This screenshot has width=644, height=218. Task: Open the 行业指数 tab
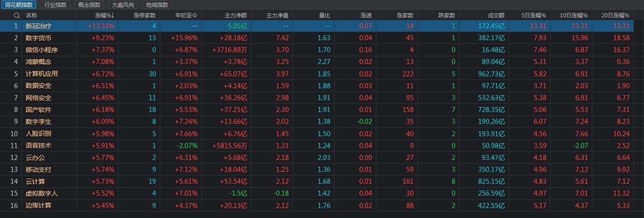[55, 5]
